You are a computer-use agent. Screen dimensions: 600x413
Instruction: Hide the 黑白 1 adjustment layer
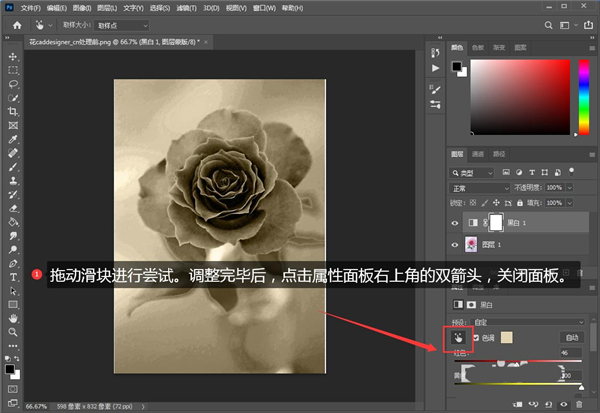click(456, 224)
